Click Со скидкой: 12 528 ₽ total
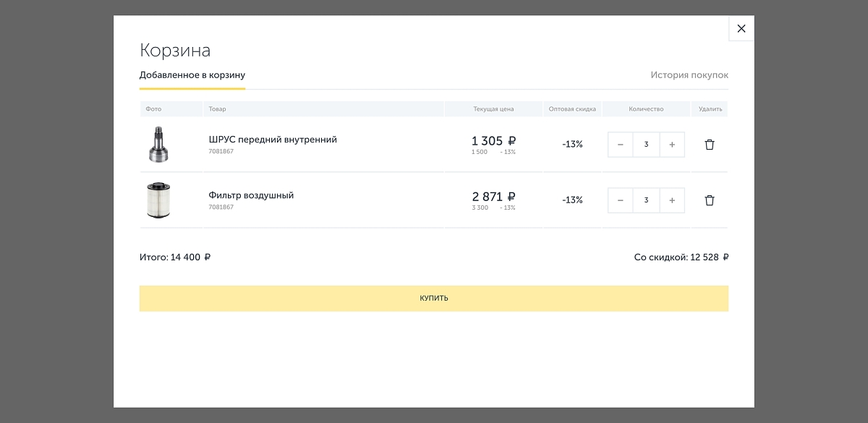Viewport: 868px width, 423px height. pos(681,257)
